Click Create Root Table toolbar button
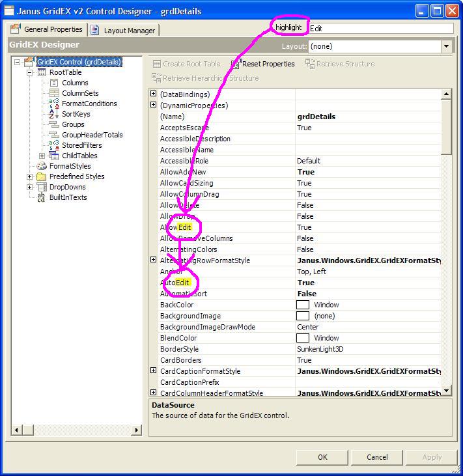Image resolution: width=463 pixels, height=476 pixels. click(x=187, y=64)
